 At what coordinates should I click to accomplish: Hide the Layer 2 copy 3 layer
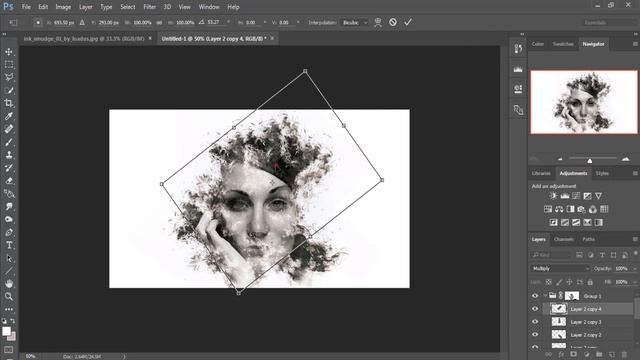[535, 322]
